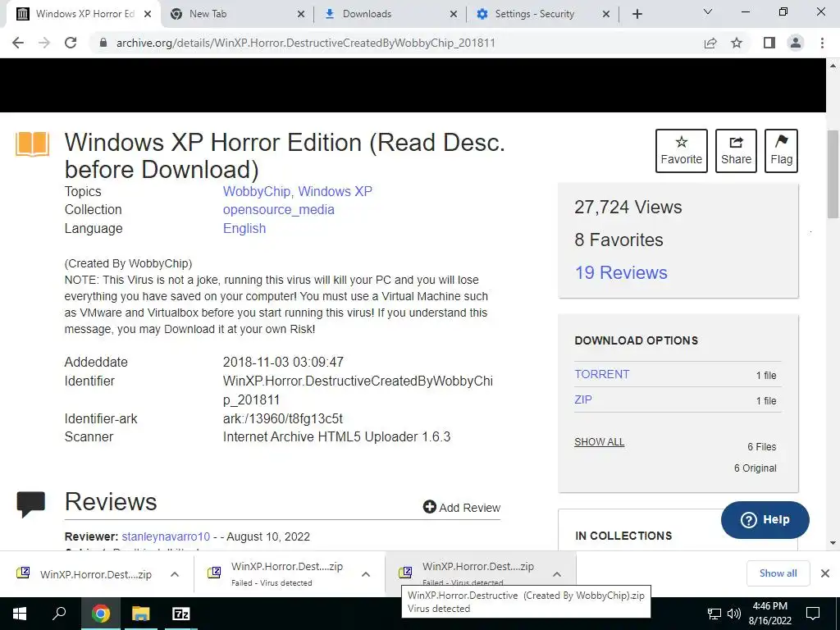This screenshot has height=630, width=840.
Task: Open Windows taskbar search
Action: pos(59,614)
